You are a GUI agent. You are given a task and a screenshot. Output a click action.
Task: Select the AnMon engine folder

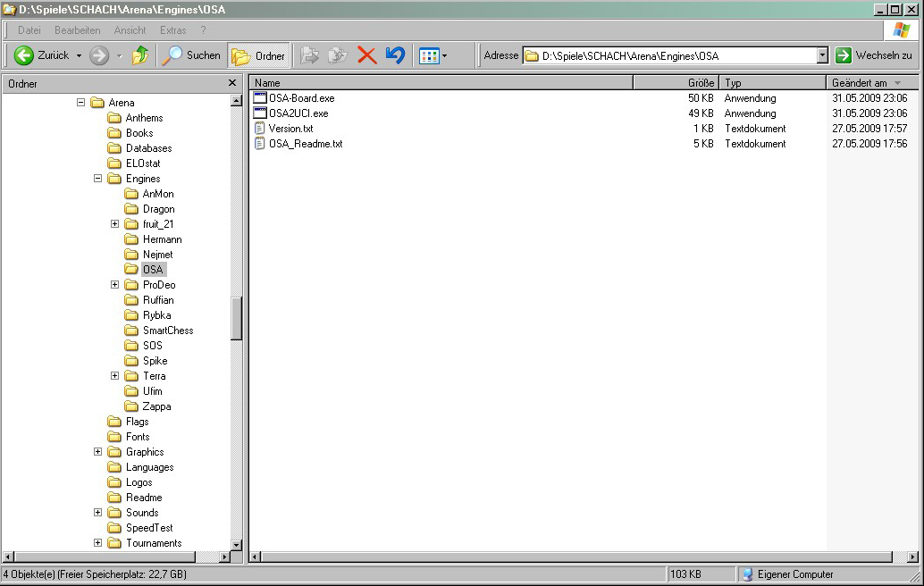point(158,194)
